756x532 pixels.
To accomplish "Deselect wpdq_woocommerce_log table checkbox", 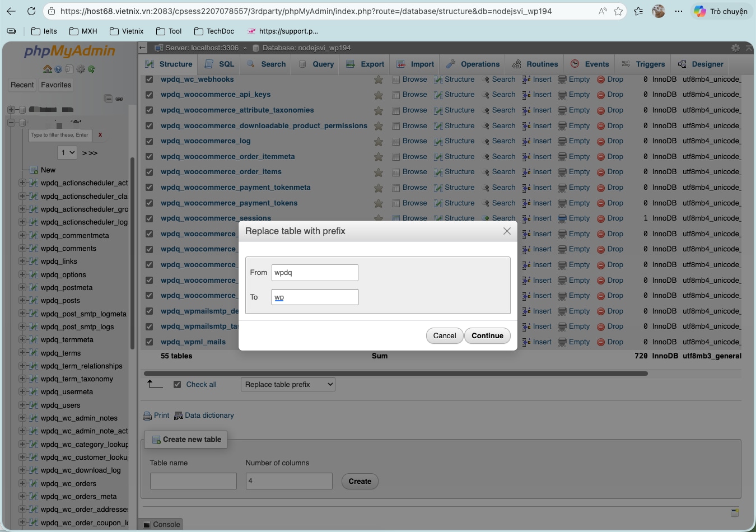I will click(x=149, y=141).
